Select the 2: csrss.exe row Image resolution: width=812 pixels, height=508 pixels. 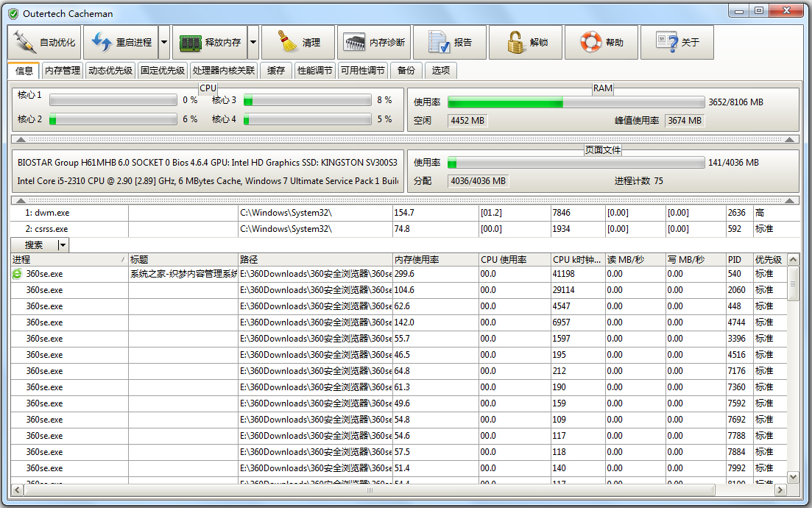tap(405, 229)
